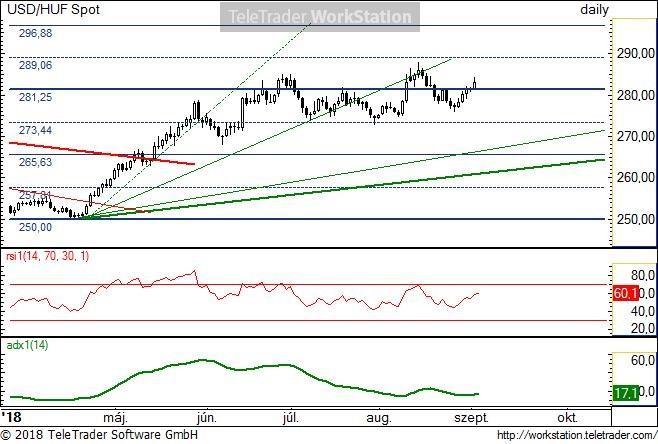Click the USD/HUF Spot chart title

[x=53, y=9]
